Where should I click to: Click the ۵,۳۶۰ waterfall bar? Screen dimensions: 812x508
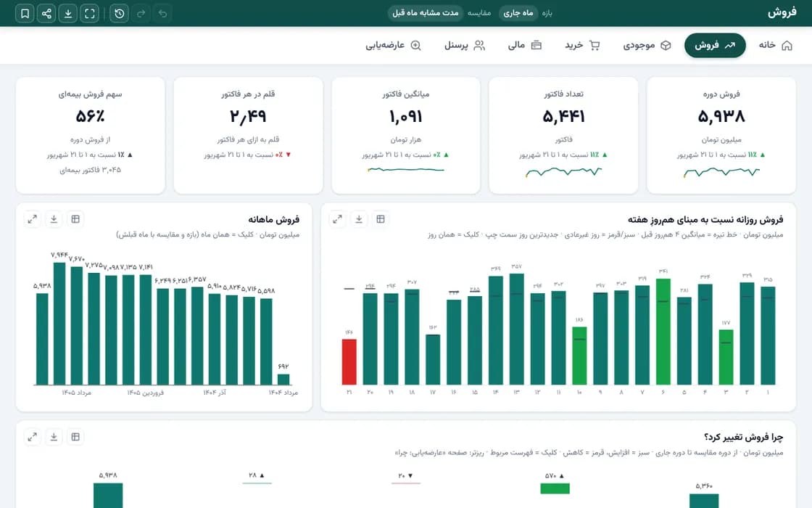tap(704, 501)
